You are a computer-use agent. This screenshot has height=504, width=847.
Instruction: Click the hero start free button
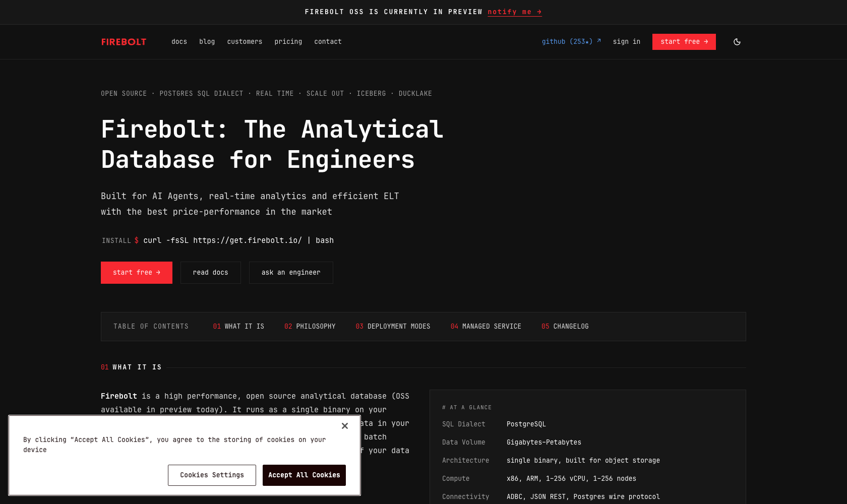pyautogui.click(x=137, y=273)
